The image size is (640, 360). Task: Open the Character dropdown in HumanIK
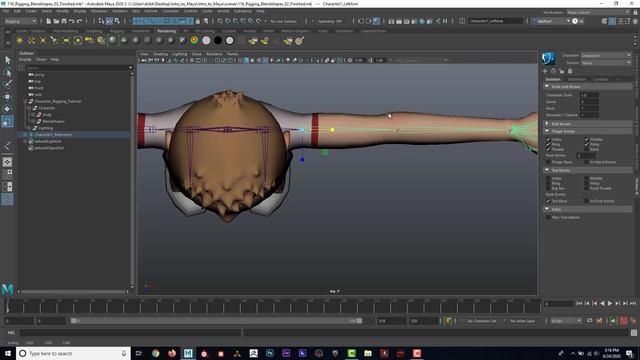[x=606, y=56]
